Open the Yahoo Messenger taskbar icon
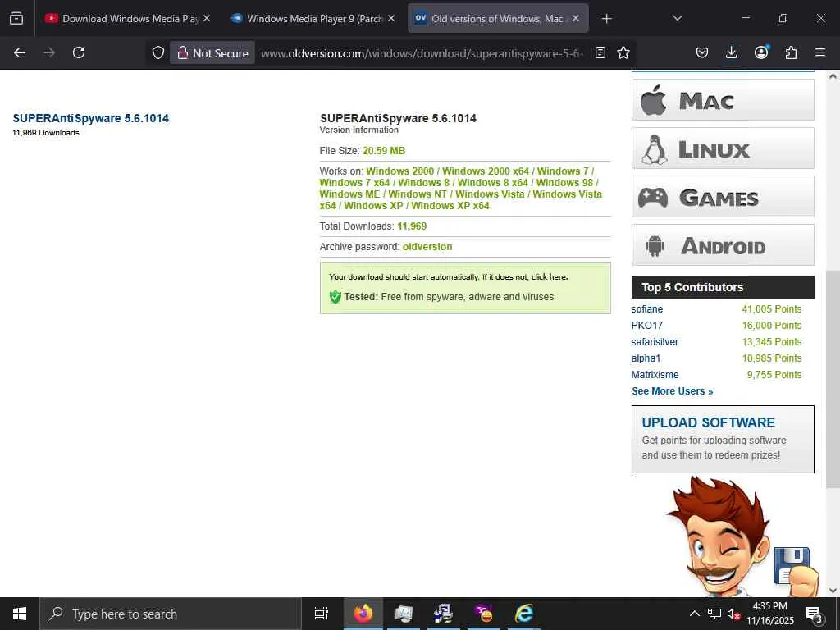 (484, 614)
